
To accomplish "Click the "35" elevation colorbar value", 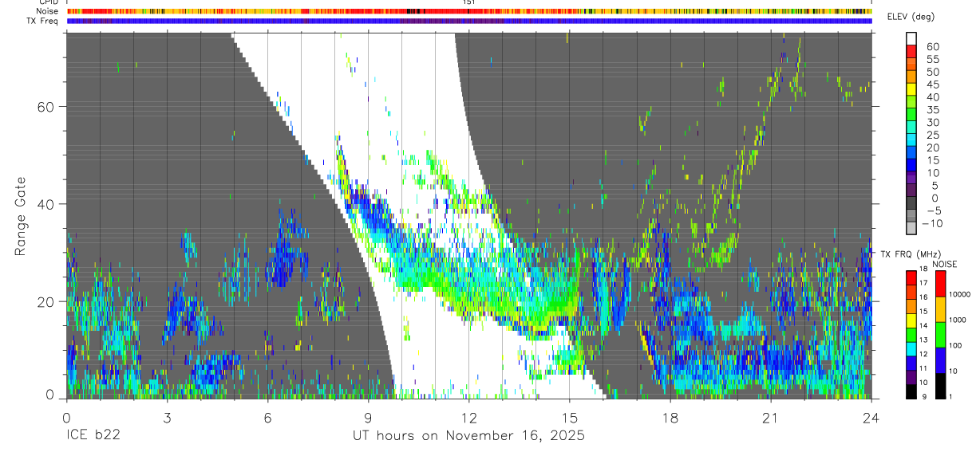I will click(x=931, y=109).
